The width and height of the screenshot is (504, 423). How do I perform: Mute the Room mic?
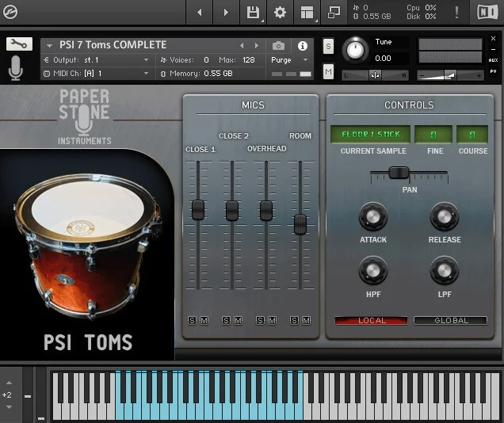[x=307, y=320]
